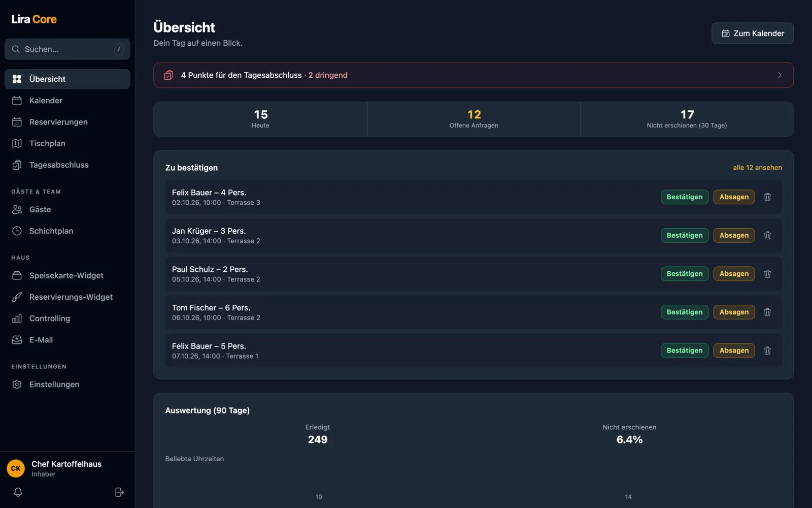Open Schichtplan in sidebar
The height and width of the screenshot is (508, 812).
point(67,231)
